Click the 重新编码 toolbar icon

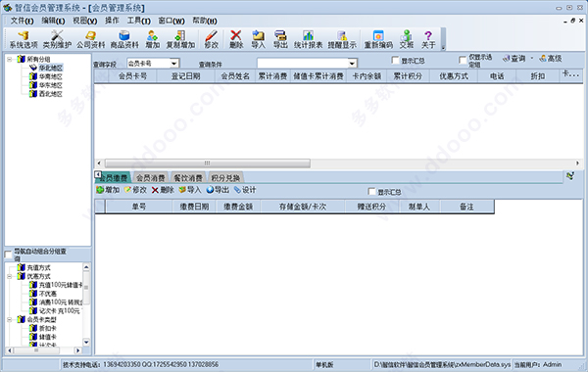[x=378, y=39]
